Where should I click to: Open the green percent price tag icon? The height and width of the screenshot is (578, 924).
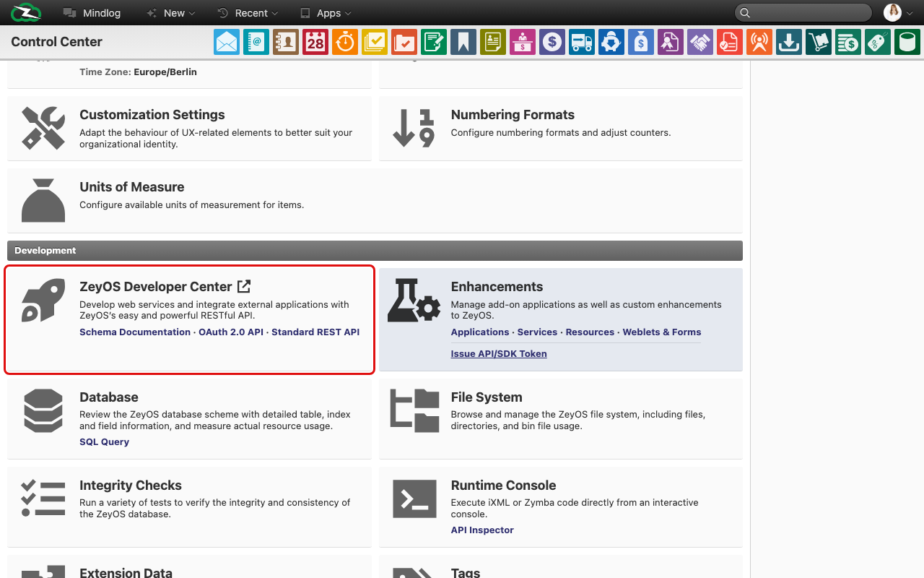878,42
